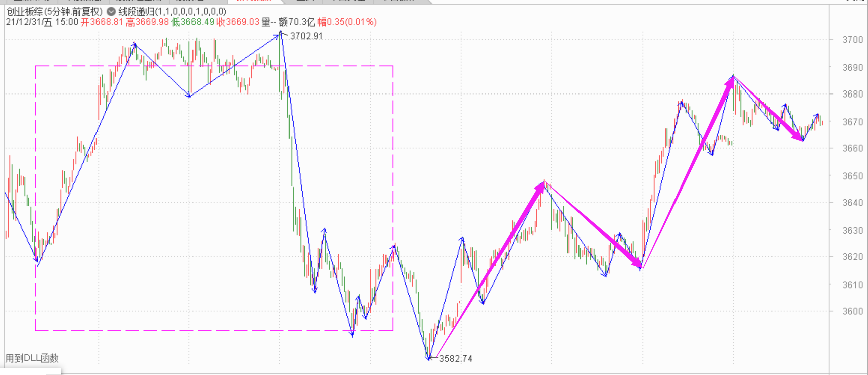Click the 3630 price axis label

click(853, 230)
